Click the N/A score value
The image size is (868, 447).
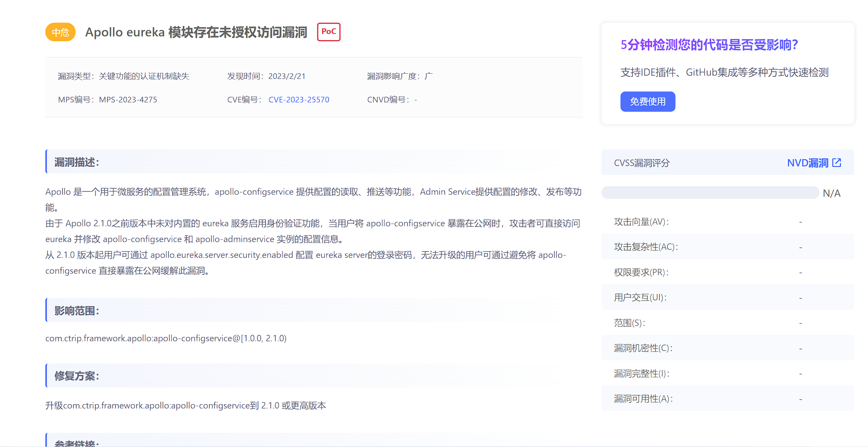coord(832,194)
